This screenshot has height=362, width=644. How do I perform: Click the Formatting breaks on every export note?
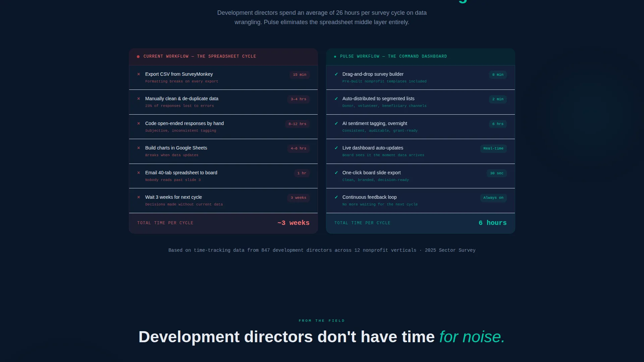pos(181,81)
